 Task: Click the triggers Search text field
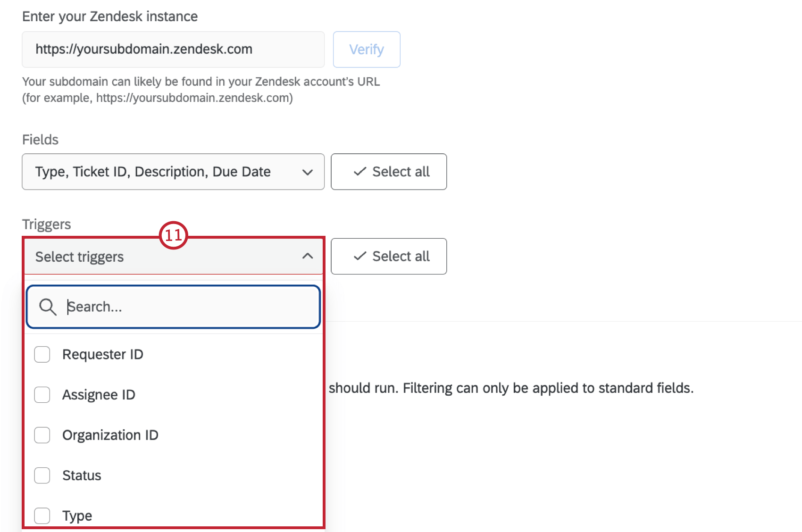[x=189, y=307]
